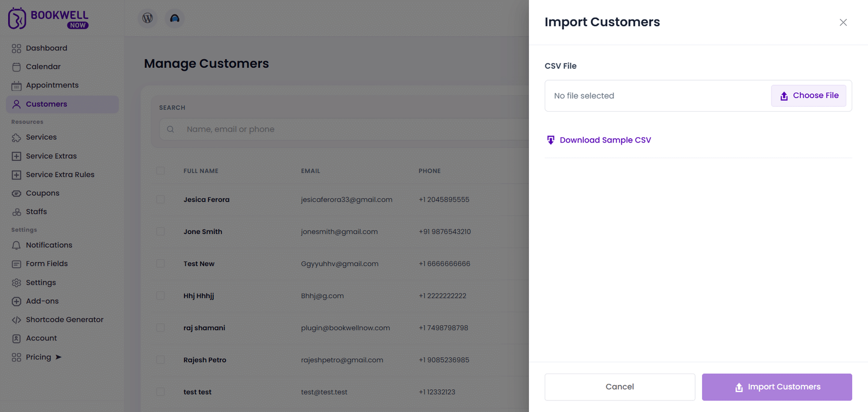Image resolution: width=868 pixels, height=412 pixels.
Task: Click the Calendar icon in sidebar
Action: [x=16, y=67]
